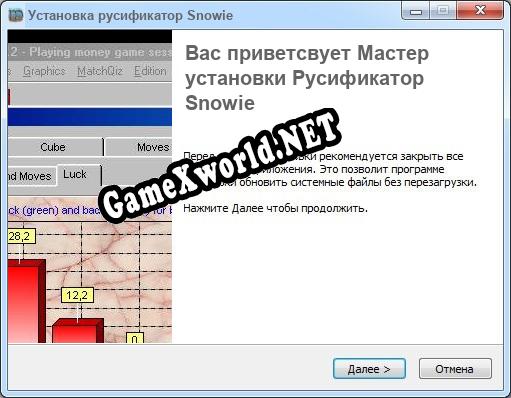Click the text 'обновить системные файлы без перезагрузки.'
511x398 pixels.
coord(358,183)
